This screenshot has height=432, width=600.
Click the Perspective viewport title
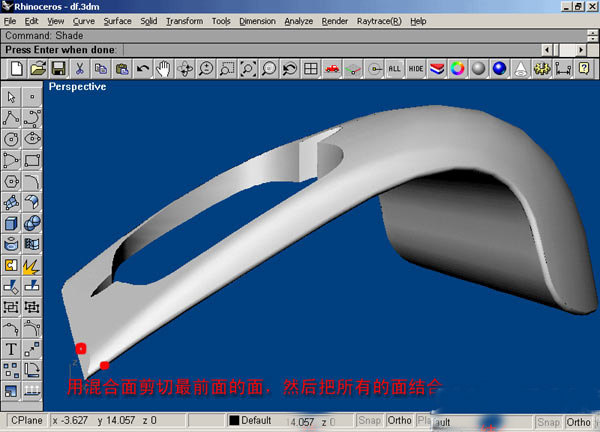point(77,87)
